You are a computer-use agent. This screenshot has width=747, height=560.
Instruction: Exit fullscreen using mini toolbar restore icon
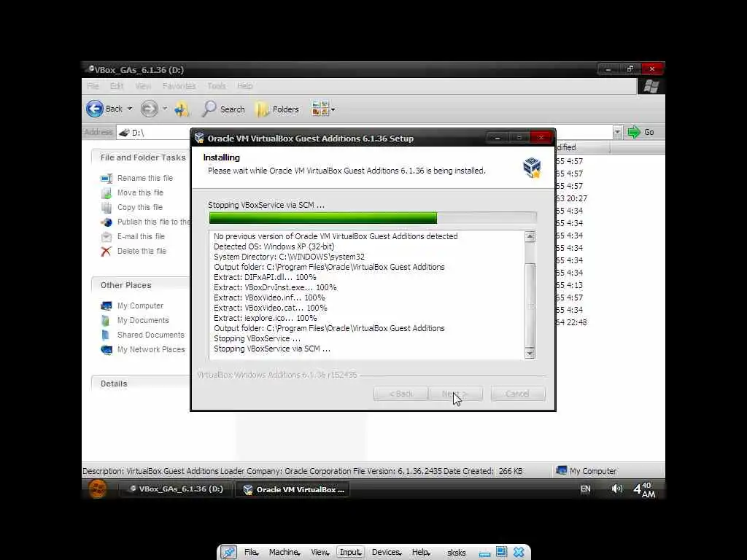tap(501, 552)
